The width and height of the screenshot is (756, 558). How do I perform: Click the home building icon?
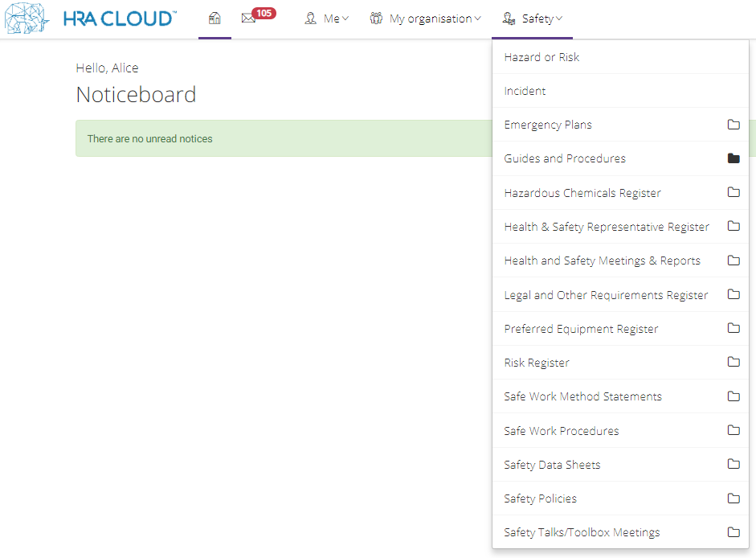click(215, 18)
